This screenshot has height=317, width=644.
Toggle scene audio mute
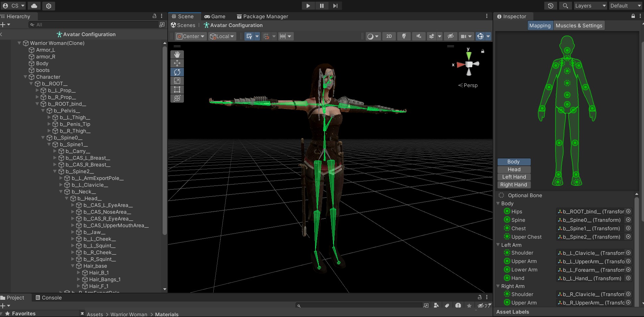419,36
